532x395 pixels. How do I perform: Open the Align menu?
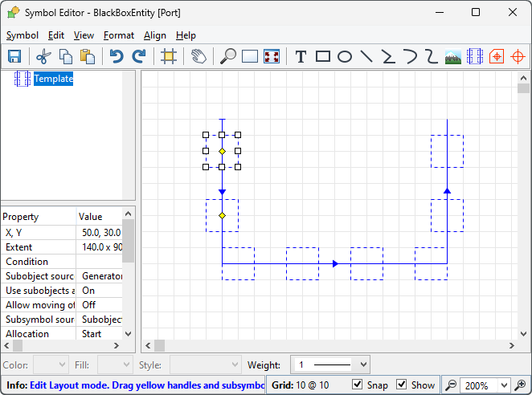click(155, 35)
